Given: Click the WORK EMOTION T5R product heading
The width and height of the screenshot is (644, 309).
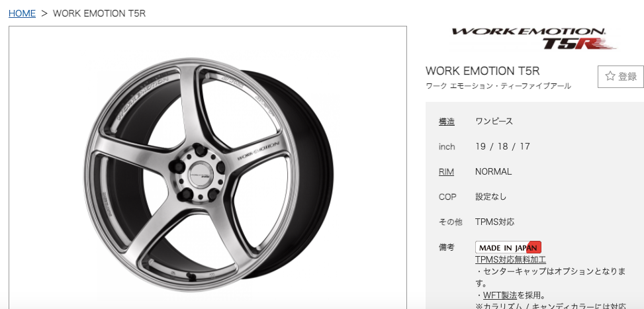Looking at the screenshot, I should (483, 71).
